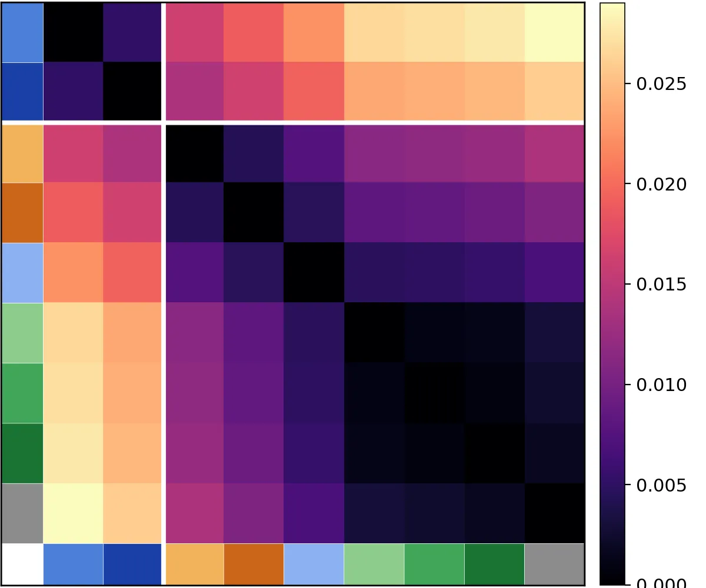Click the 0.010 colorbar tick label

pos(662,385)
